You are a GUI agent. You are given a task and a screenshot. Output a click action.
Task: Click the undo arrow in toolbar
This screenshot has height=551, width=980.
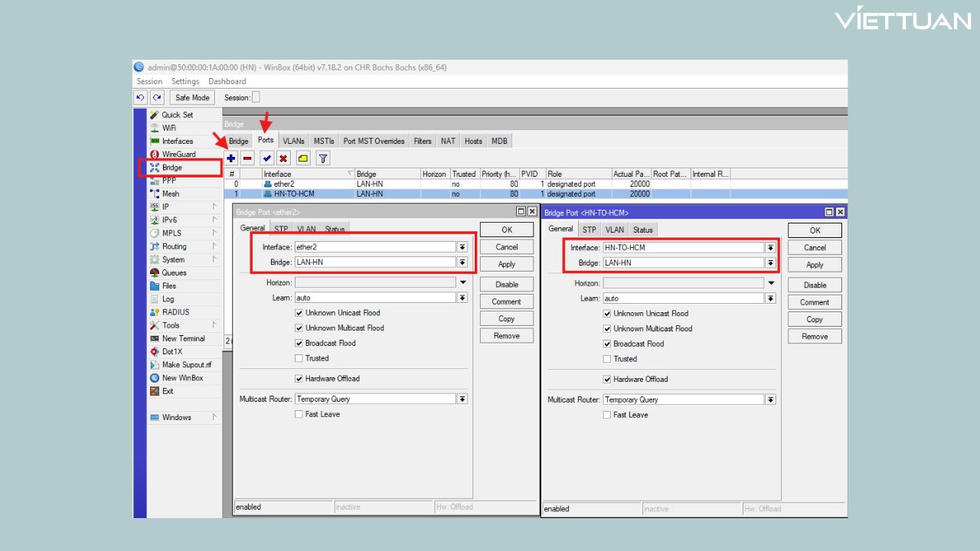point(140,98)
